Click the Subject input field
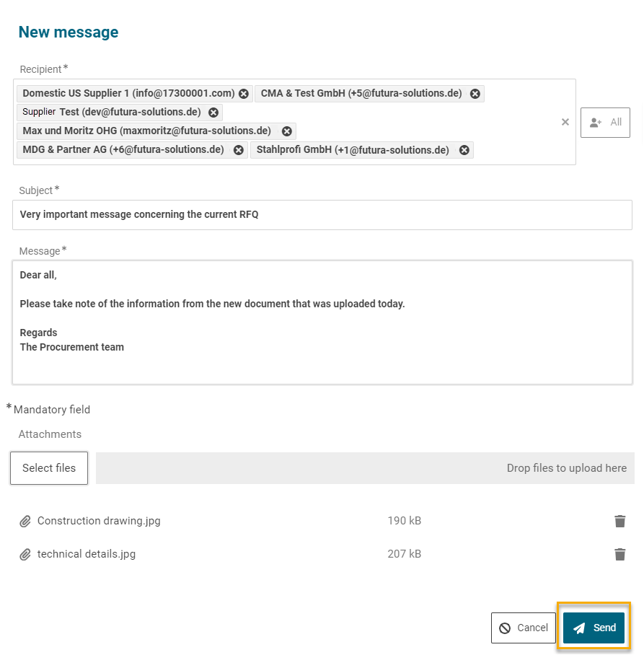The height and width of the screenshot is (655, 644). click(322, 215)
